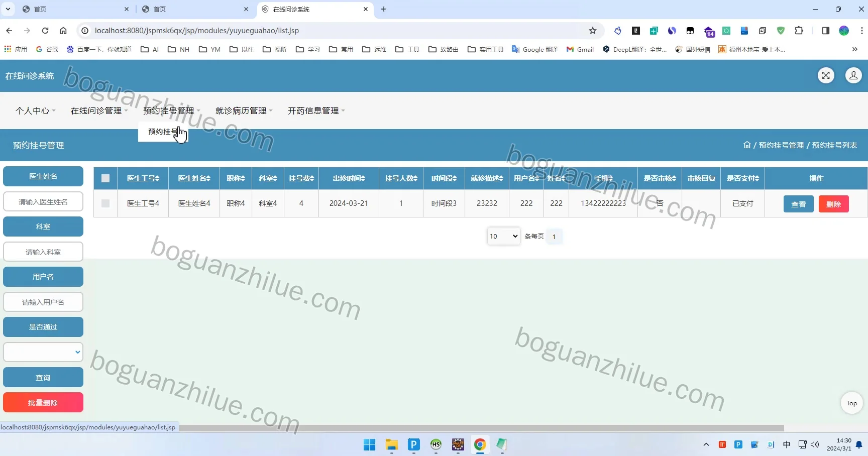Expand the 在线问诊管理 menu

click(x=99, y=110)
